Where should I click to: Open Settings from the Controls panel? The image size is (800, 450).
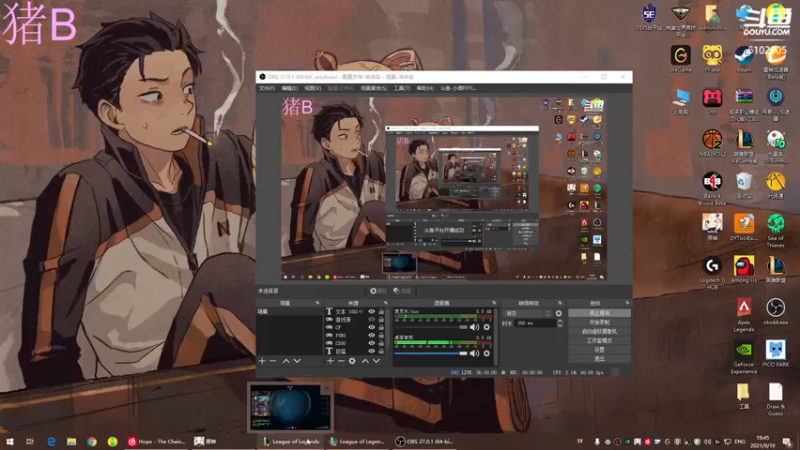coord(599,350)
